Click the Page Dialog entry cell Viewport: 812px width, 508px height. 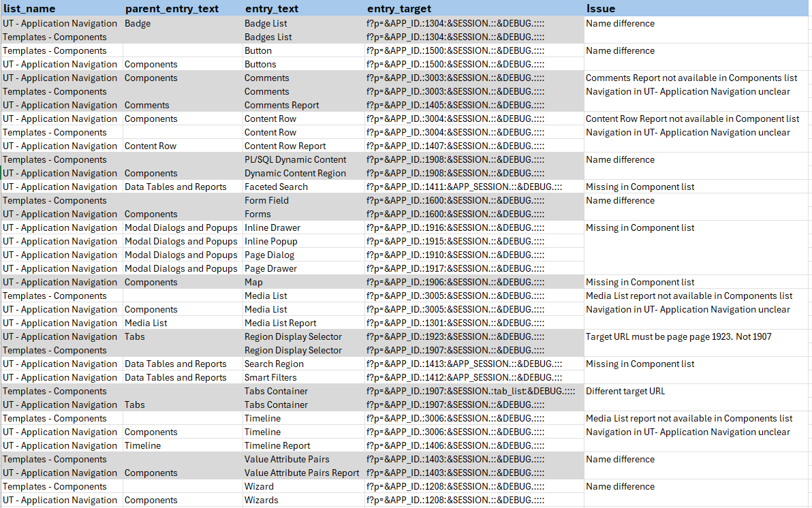(269, 255)
